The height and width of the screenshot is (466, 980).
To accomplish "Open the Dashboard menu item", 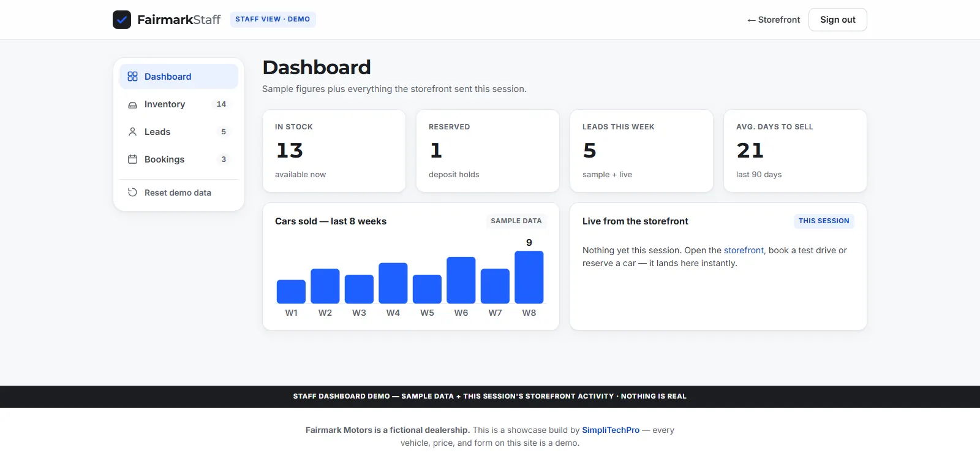I will (179, 77).
